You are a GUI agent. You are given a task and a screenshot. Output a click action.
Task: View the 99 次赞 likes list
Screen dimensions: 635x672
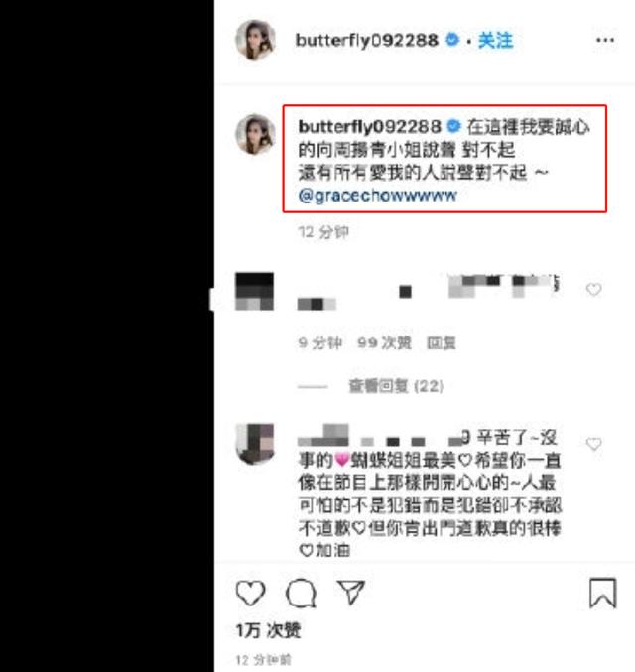click(x=384, y=342)
